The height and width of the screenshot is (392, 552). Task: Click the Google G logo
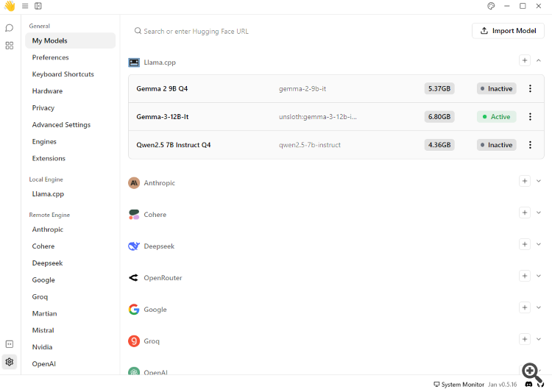[x=134, y=310]
